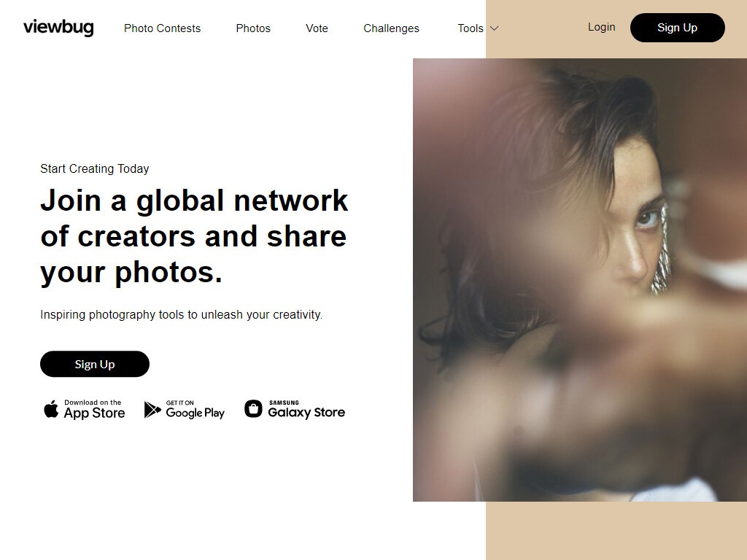Click the Login link
Screen dimensions: 747x560
(x=601, y=27)
